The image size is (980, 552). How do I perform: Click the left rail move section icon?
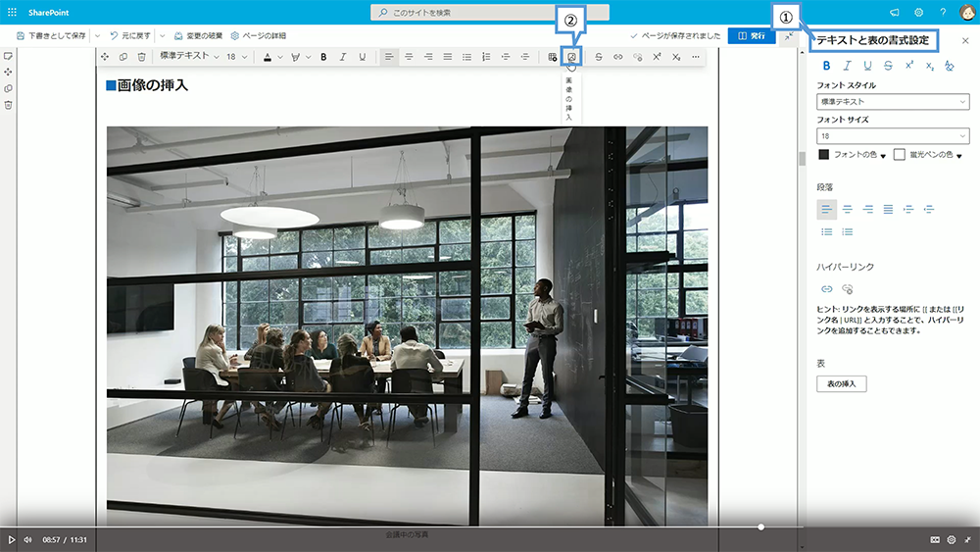8,72
